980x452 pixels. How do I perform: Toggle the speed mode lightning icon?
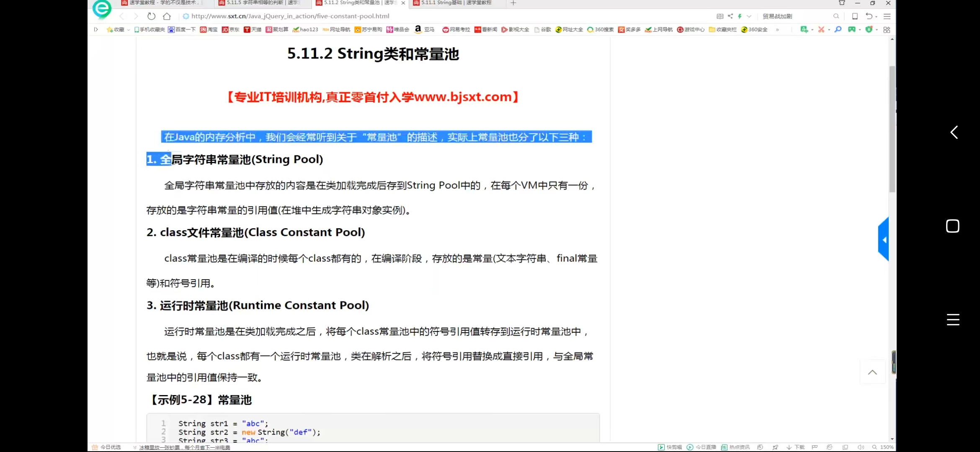point(740,16)
